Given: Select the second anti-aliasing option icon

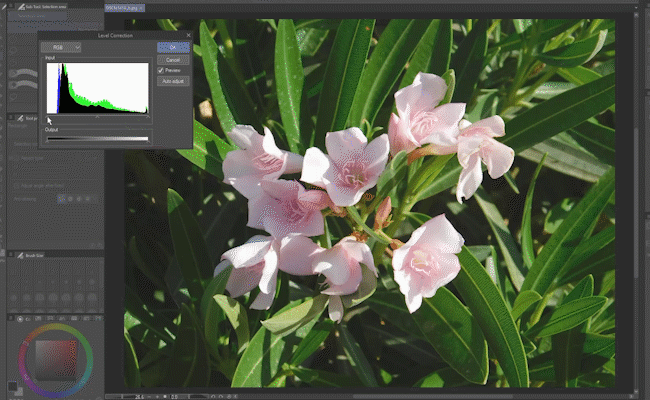Looking at the screenshot, I should pos(70,199).
